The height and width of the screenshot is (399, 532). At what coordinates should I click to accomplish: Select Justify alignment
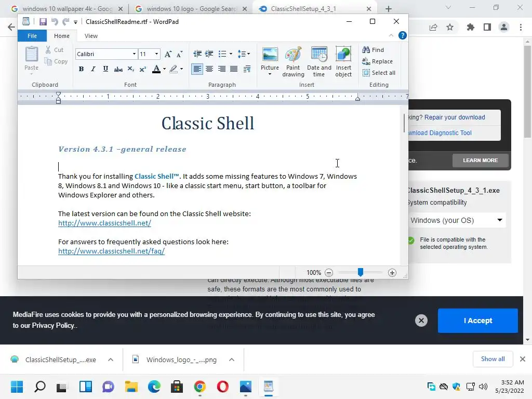(234, 69)
